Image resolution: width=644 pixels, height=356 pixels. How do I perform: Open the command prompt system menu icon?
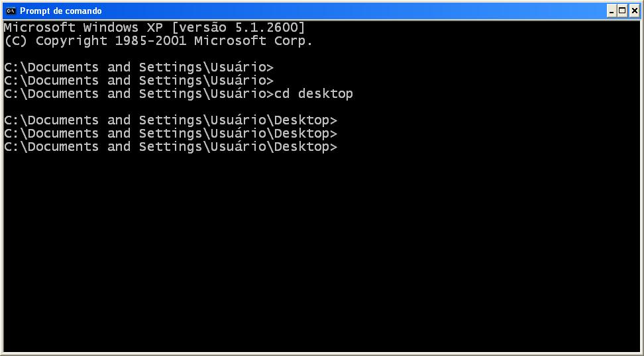(x=10, y=11)
